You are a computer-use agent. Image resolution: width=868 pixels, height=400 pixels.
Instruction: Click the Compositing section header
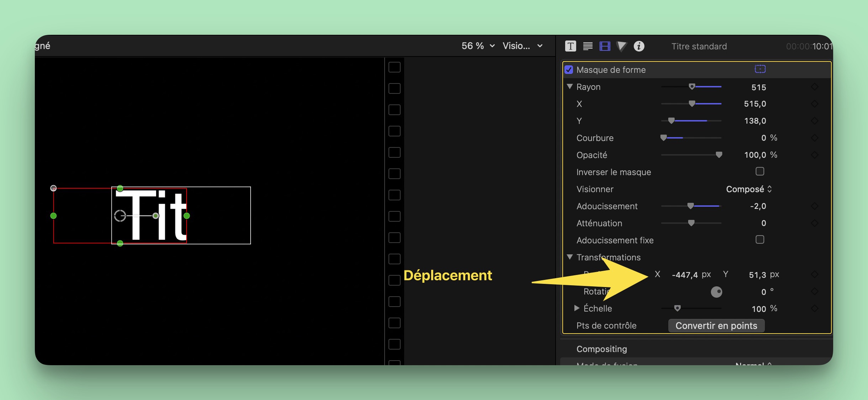601,349
